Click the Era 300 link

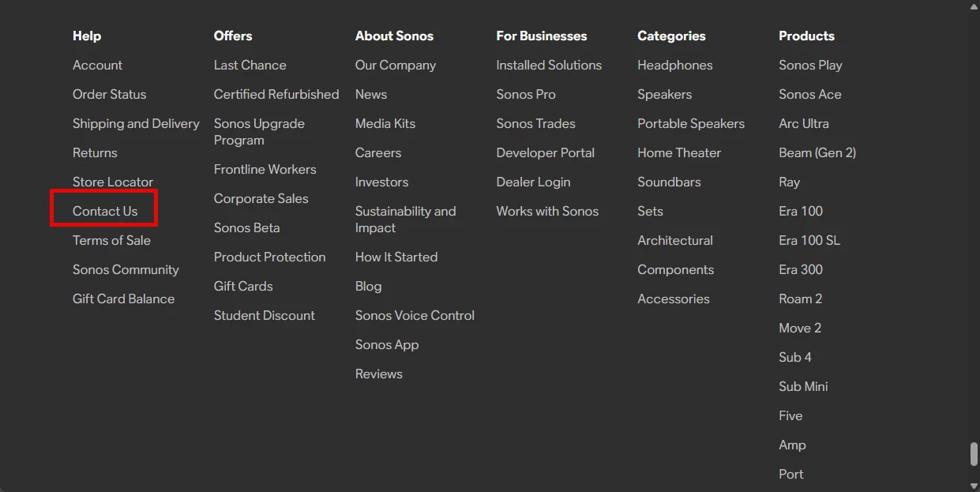801,269
